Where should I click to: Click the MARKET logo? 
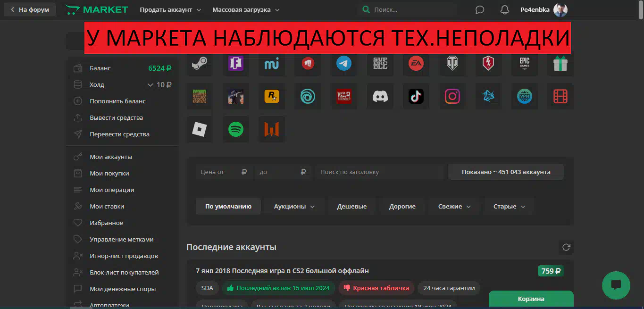pos(97,10)
